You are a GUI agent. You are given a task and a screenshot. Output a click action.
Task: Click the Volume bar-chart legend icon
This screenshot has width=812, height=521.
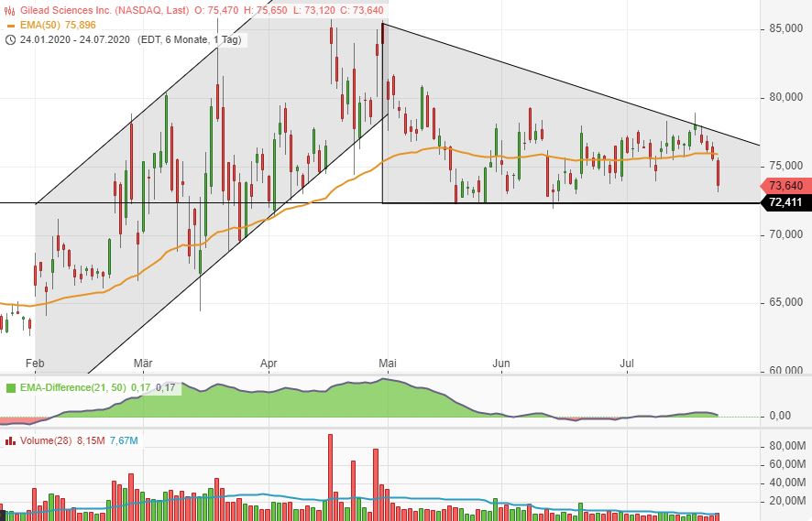point(10,440)
